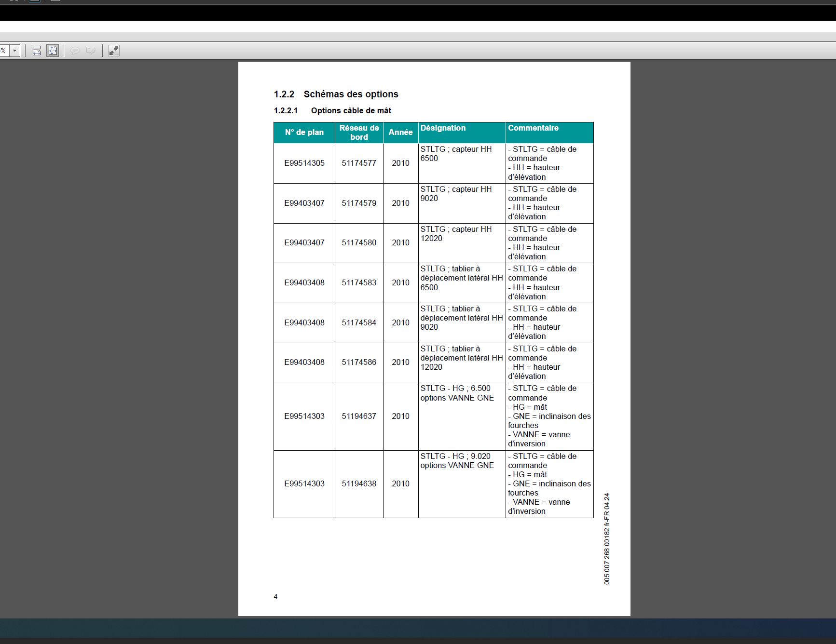Screen dimensions: 836x644
Task: Click the highlight text markup icon
Action: (x=91, y=51)
